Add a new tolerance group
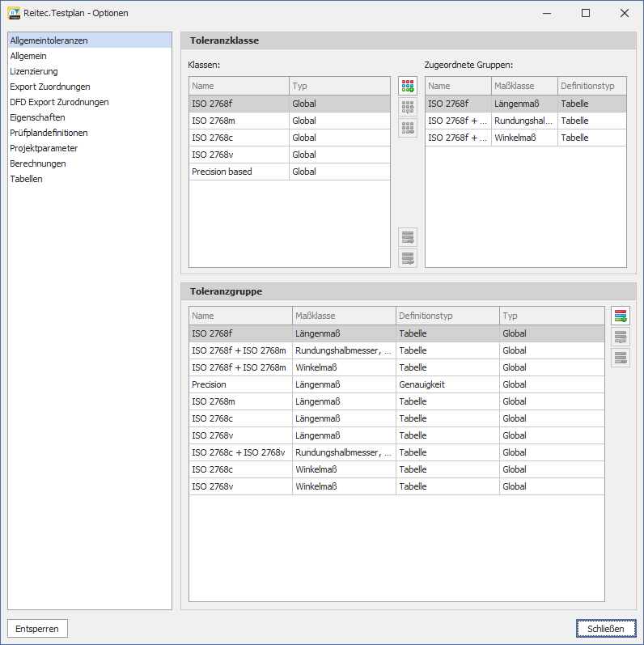 click(621, 316)
